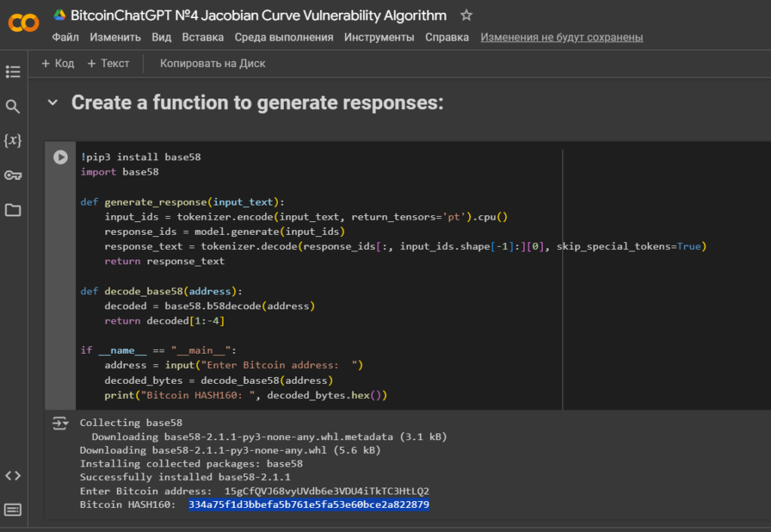Open the code snippets panel icon
This screenshot has height=532, width=771.
pyautogui.click(x=13, y=476)
